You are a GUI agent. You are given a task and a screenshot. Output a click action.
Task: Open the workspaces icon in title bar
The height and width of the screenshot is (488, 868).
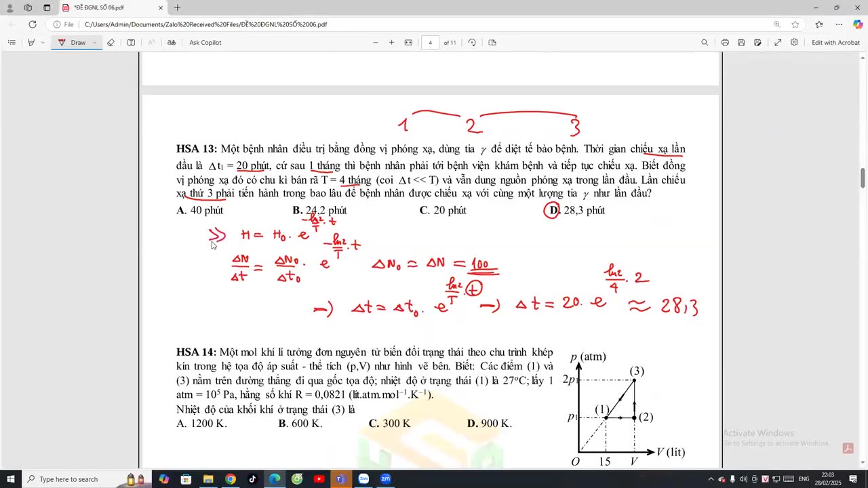(28, 7)
